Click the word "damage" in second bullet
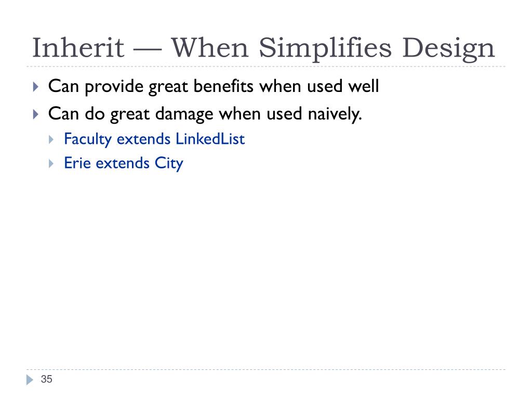532x399 pixels. coord(184,115)
